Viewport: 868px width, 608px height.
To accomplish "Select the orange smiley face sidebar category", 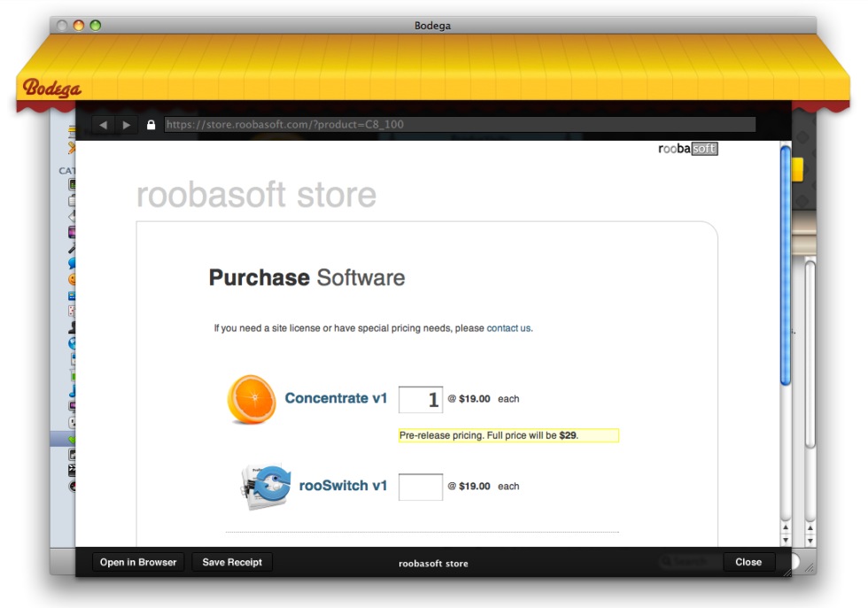I will (72, 280).
